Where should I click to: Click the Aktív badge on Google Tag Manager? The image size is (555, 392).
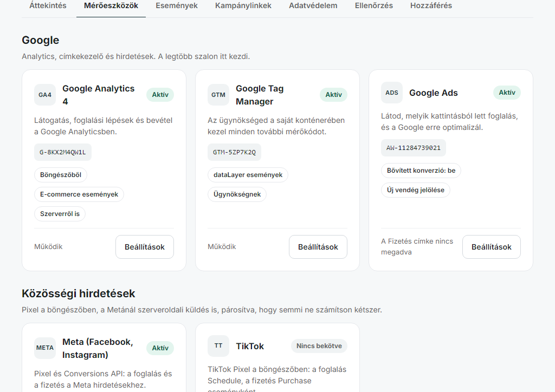[333, 95]
